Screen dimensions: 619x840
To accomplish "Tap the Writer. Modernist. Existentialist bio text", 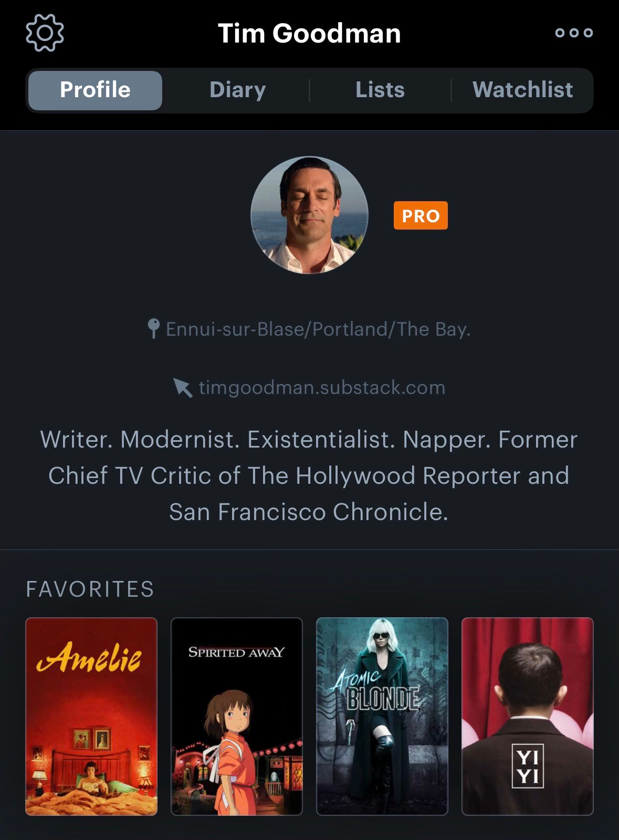I will pyautogui.click(x=309, y=475).
